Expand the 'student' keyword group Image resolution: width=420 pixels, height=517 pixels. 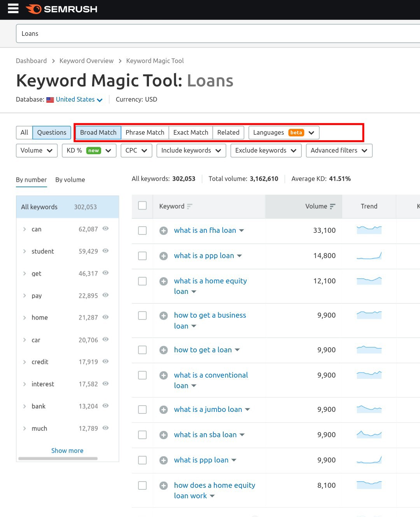click(x=24, y=251)
